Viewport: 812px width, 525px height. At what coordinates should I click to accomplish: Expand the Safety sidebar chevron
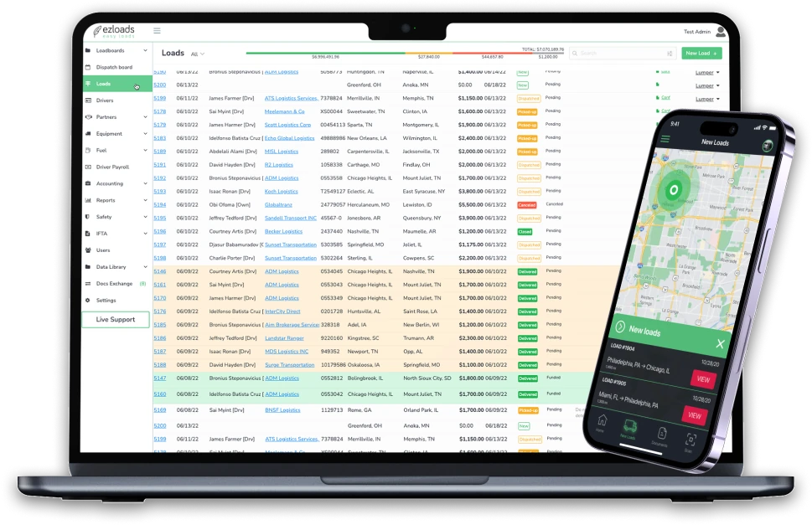coord(145,217)
